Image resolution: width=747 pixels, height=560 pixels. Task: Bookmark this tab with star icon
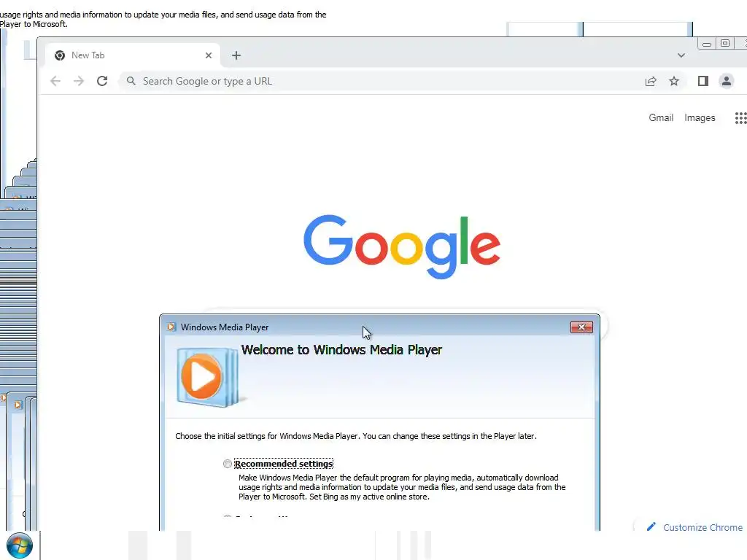(x=673, y=81)
